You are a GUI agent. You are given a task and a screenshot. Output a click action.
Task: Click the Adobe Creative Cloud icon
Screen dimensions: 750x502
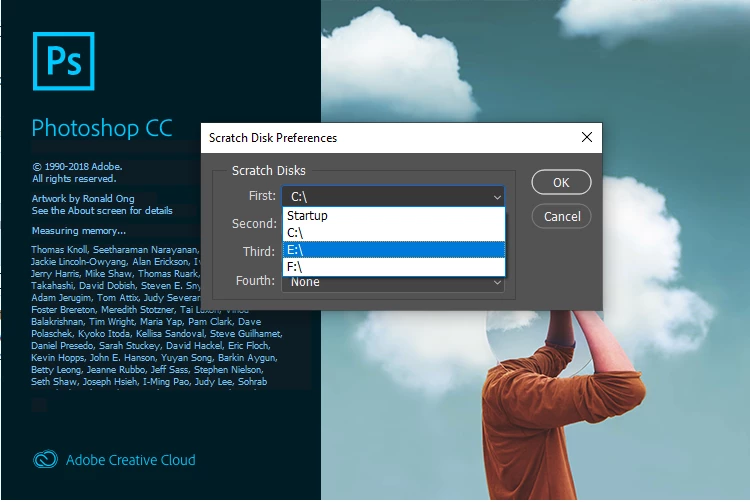coord(45,459)
